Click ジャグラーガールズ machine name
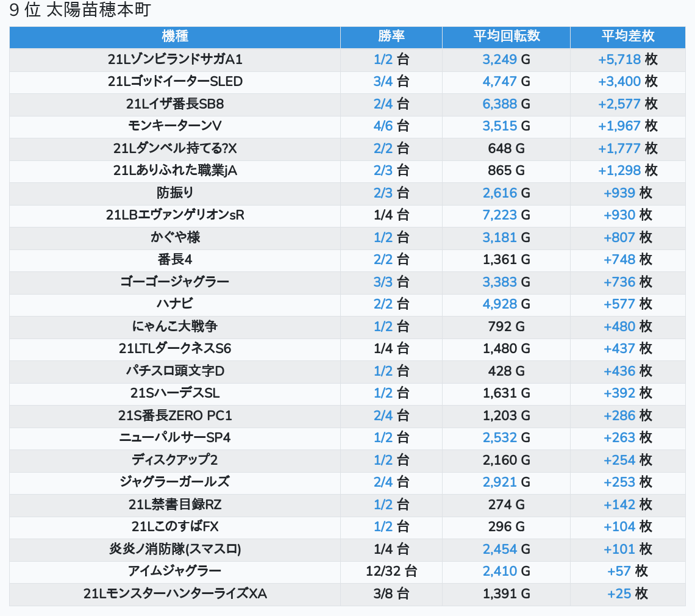This screenshot has height=616, width=695. 174,482
